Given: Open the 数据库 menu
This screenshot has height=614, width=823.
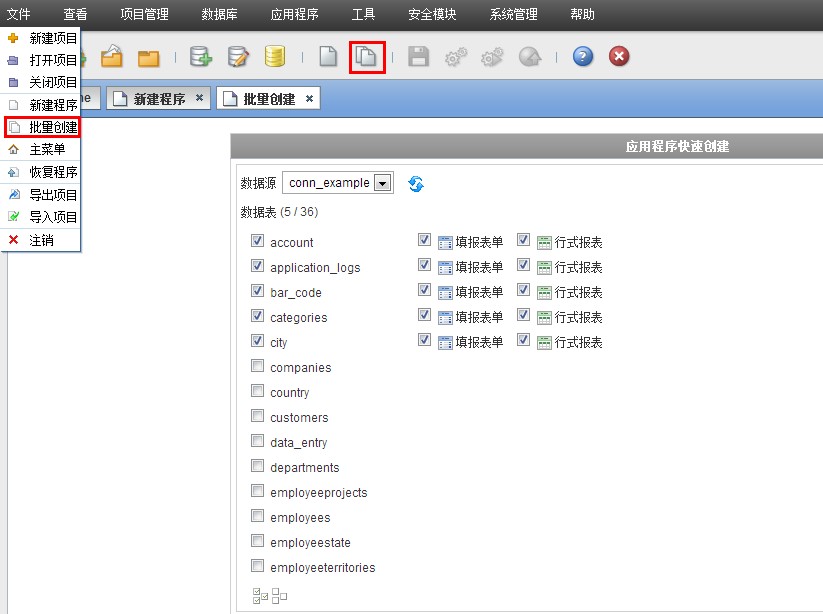Looking at the screenshot, I should tap(220, 14).
